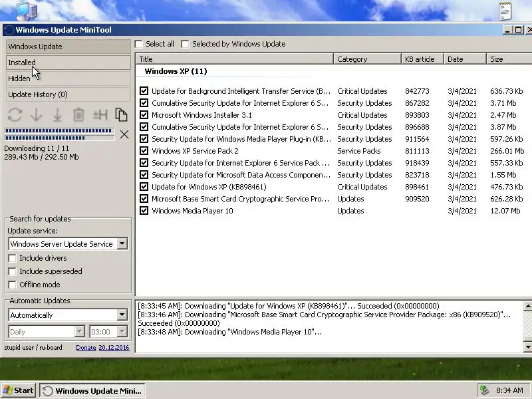Uncheck Update for Windows XP (KB898461)
532x399 pixels.
[x=144, y=187]
